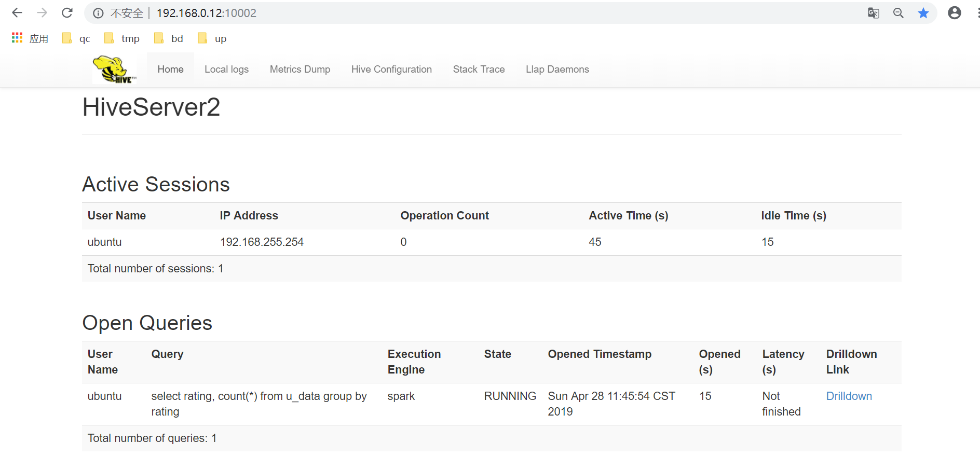Open site info via the not-secure icon
The image size is (980, 470).
tap(98, 13)
